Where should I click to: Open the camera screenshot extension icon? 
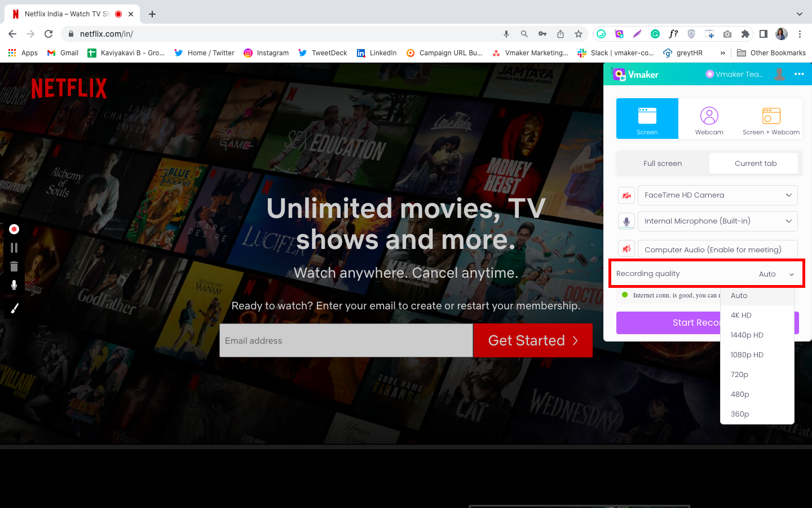[727, 34]
